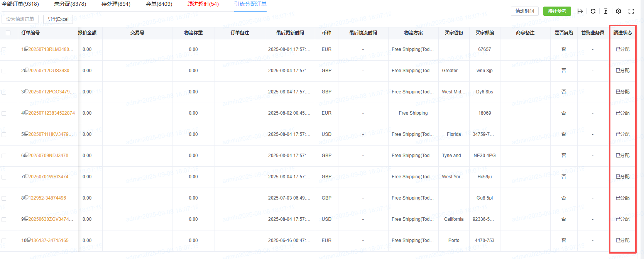Screen dimensions: 644x259
Task: Click the row height adjust icon
Action: coord(606,11)
